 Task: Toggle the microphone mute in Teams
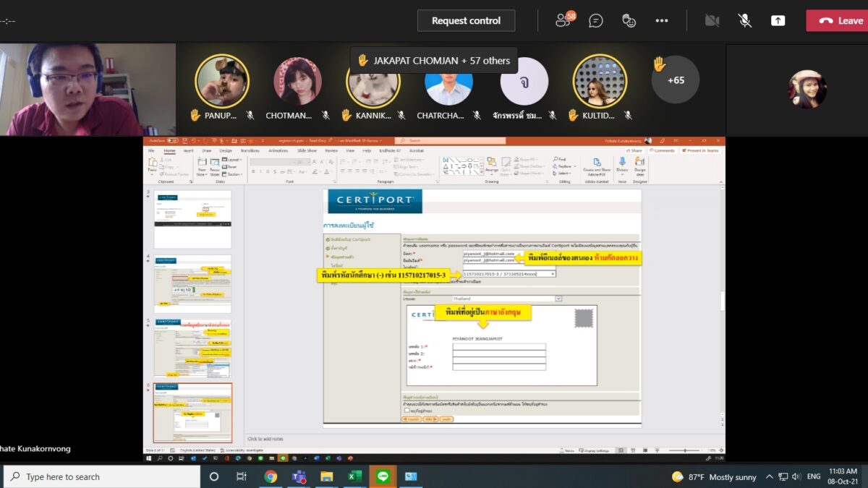[x=745, y=21]
